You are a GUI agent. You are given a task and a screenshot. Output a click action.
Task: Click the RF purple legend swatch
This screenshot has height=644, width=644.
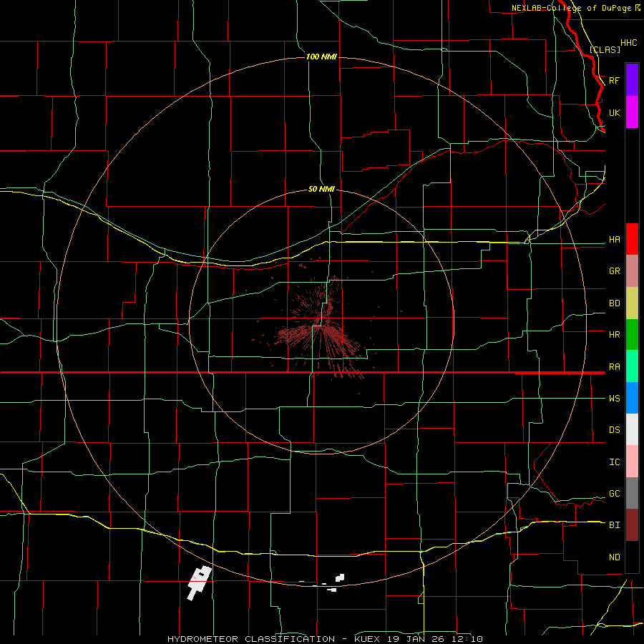coord(632,80)
